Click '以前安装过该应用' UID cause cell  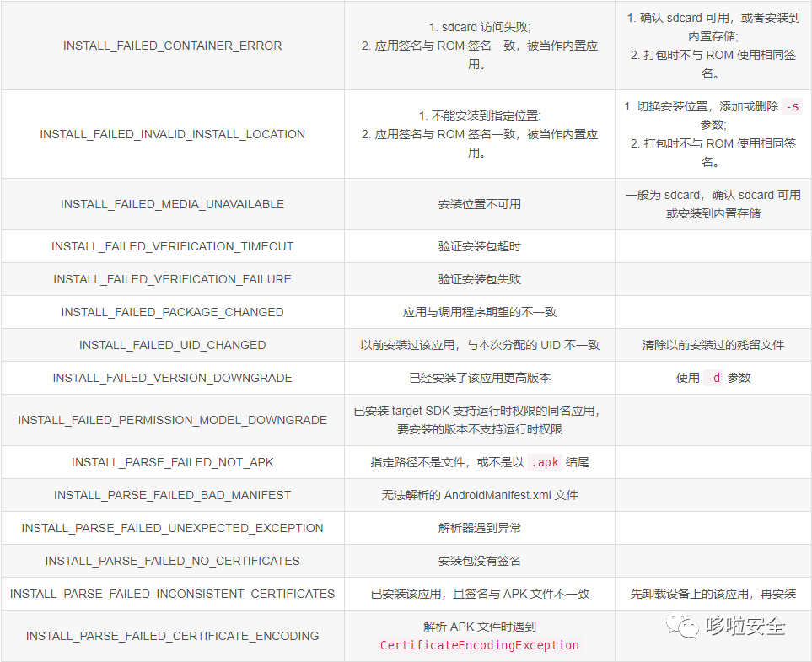point(480,345)
